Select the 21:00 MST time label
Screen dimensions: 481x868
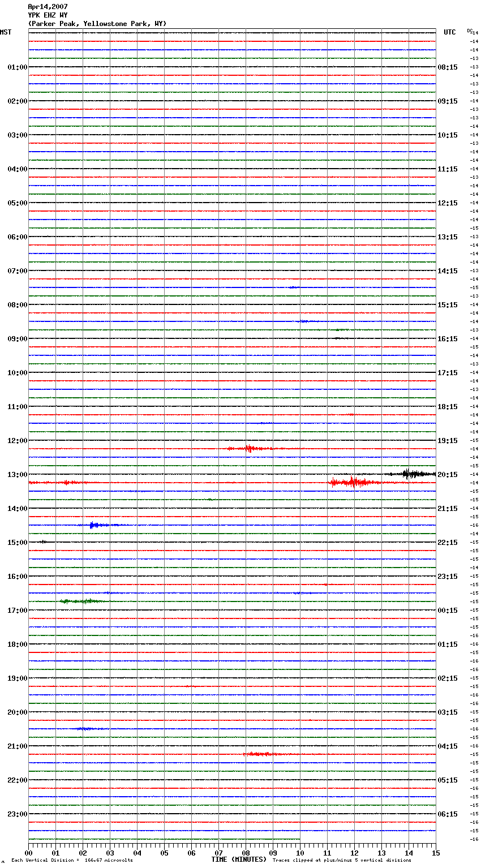point(17,746)
